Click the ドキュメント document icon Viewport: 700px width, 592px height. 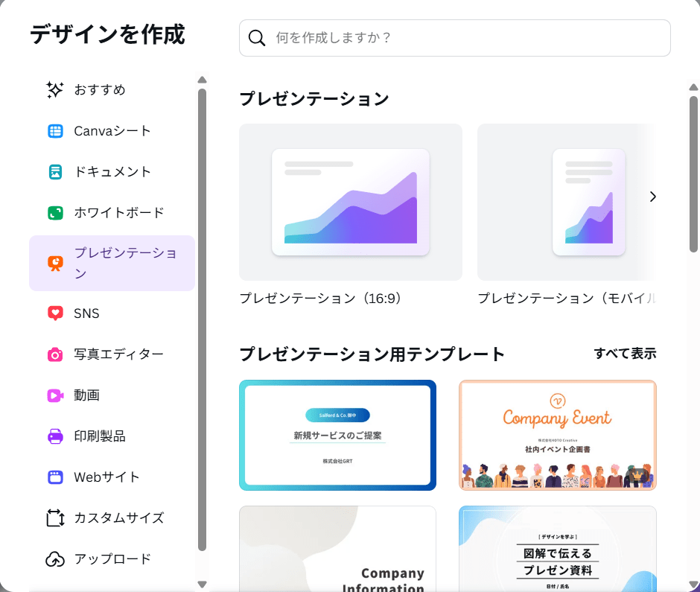(55, 172)
